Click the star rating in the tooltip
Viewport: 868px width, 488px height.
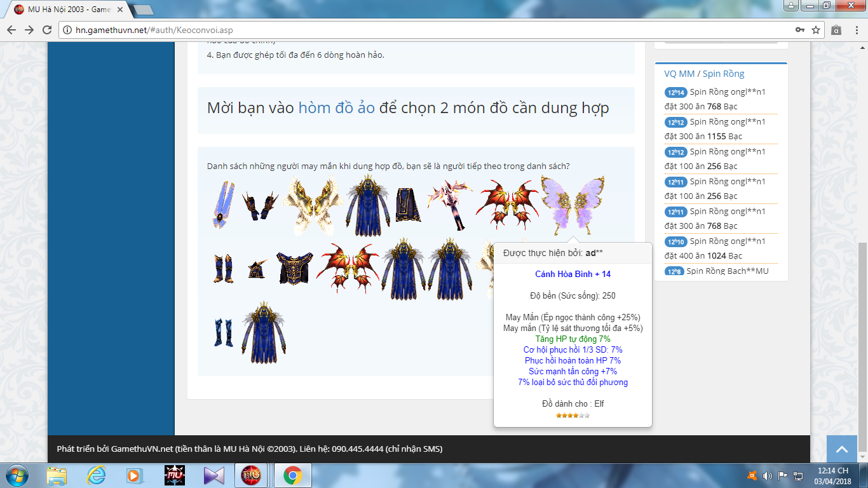(x=573, y=416)
